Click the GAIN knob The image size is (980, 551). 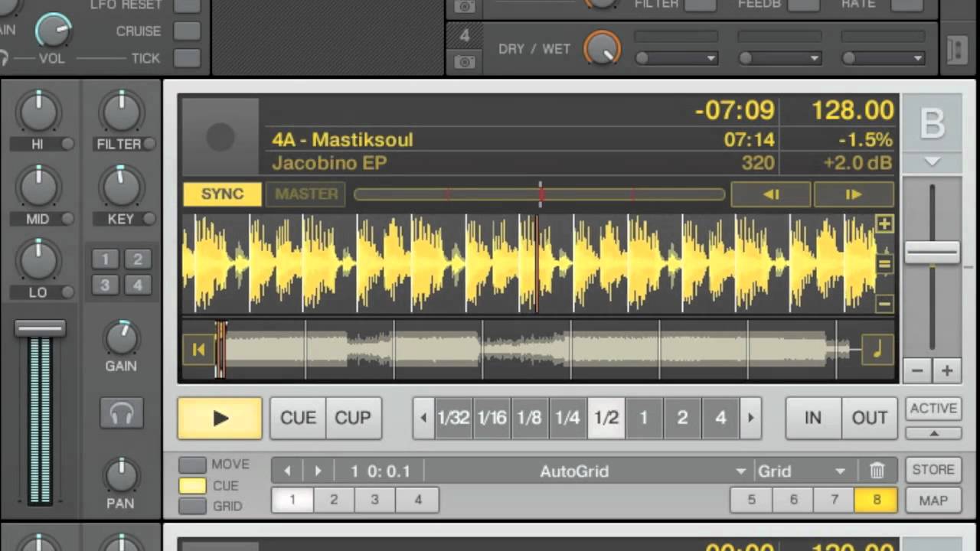(x=121, y=337)
